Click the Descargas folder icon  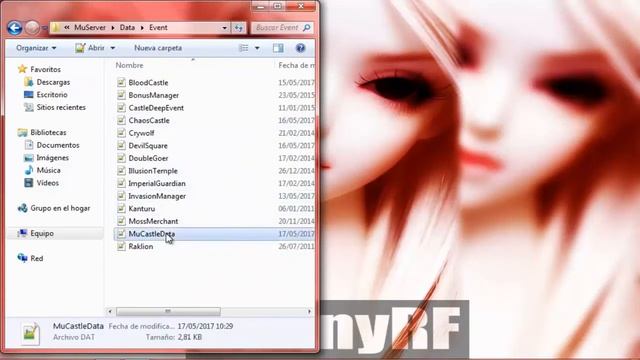pos(28,82)
